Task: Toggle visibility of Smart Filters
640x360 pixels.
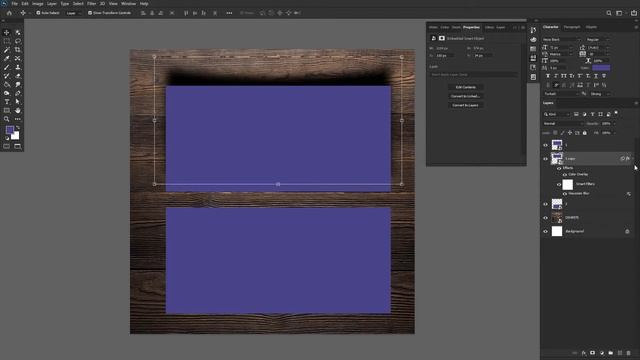Action: click(x=559, y=184)
